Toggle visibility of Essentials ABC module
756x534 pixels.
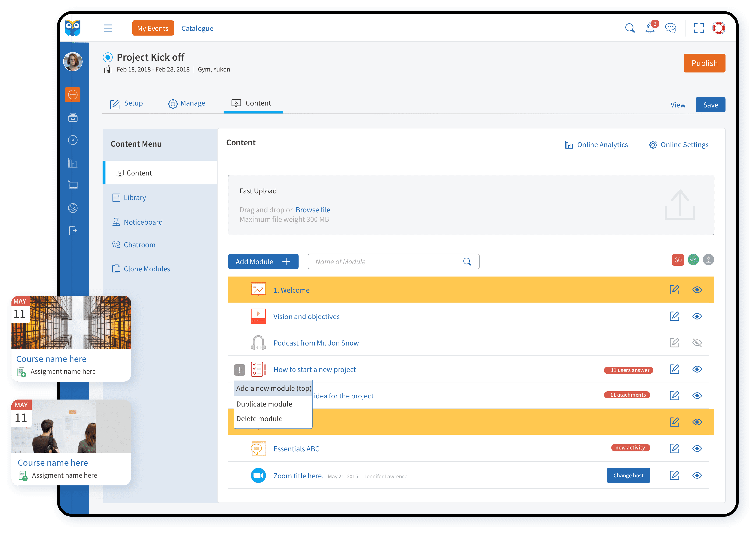(697, 449)
